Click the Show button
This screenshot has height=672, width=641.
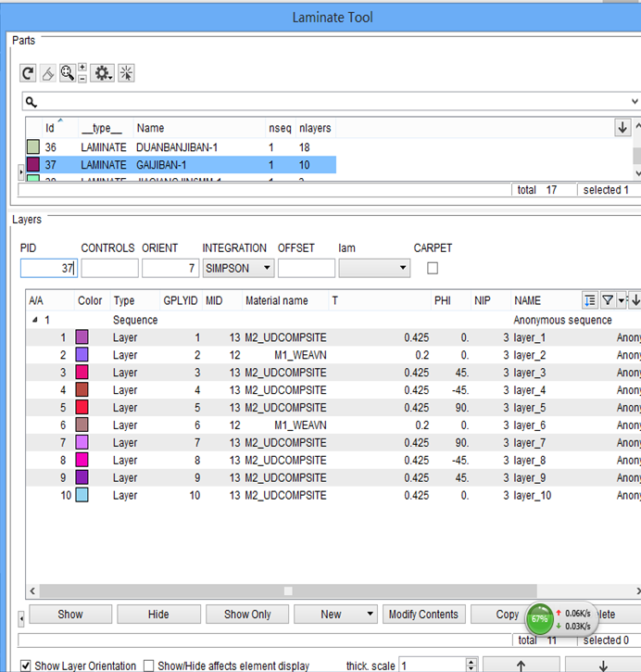click(70, 615)
